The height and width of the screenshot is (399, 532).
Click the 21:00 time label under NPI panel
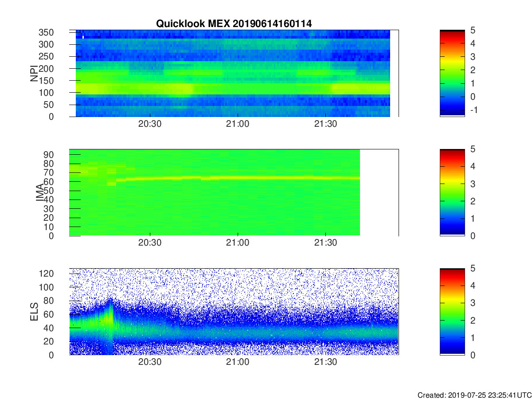[238, 125]
